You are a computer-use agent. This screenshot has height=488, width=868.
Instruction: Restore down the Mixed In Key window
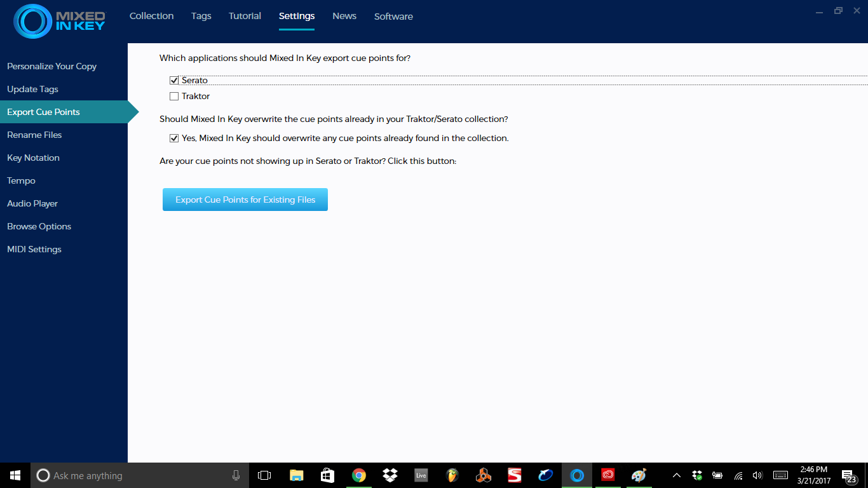[838, 10]
